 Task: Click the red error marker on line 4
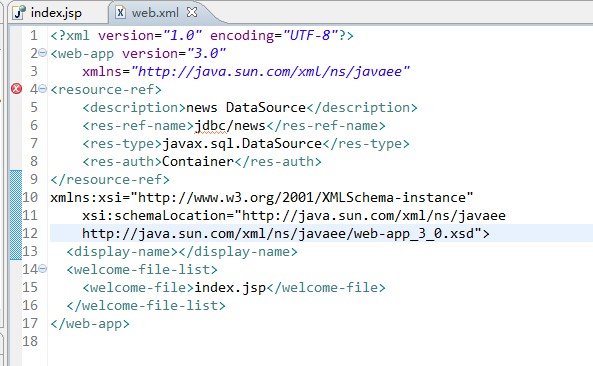pyautogui.click(x=16, y=89)
